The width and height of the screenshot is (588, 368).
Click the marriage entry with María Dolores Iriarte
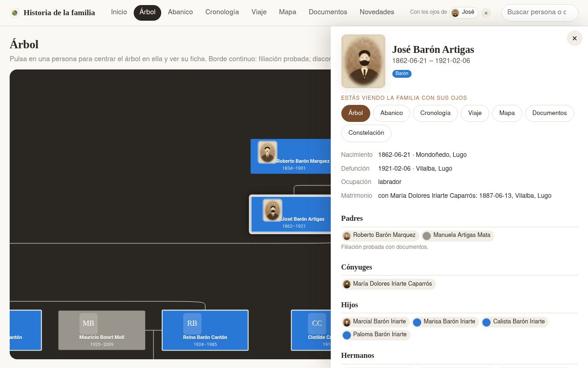(x=464, y=196)
